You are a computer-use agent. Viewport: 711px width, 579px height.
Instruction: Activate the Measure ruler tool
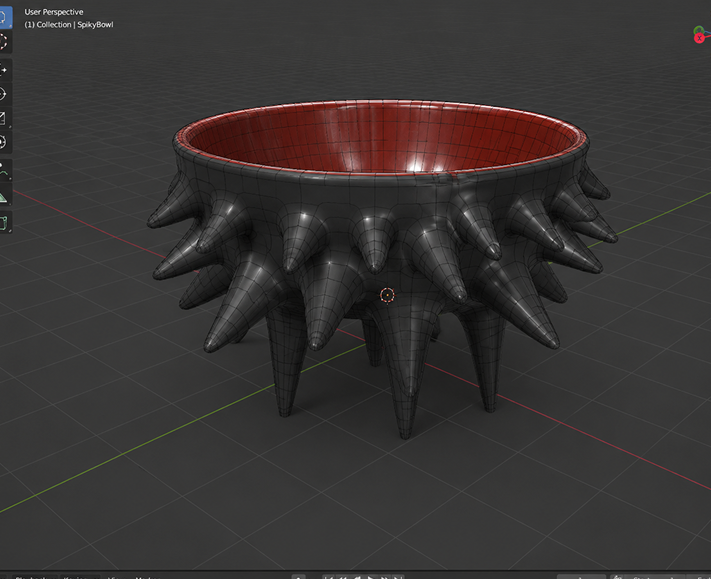(4, 195)
